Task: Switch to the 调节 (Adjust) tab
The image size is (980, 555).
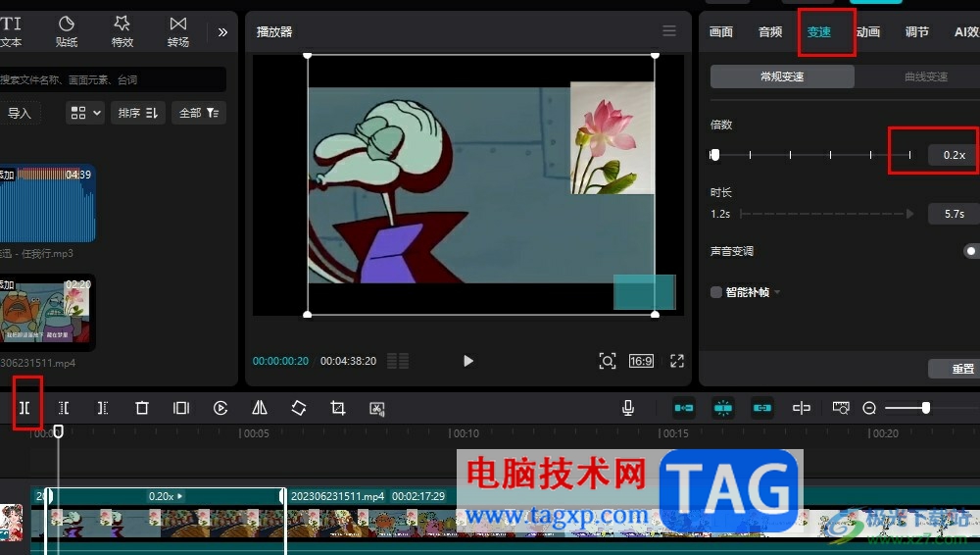Action: point(917,32)
